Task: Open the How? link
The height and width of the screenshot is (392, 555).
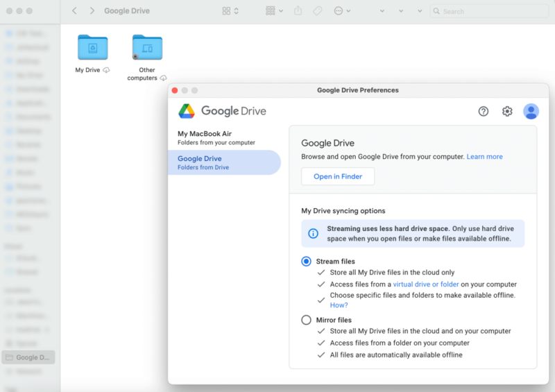Action: point(339,305)
